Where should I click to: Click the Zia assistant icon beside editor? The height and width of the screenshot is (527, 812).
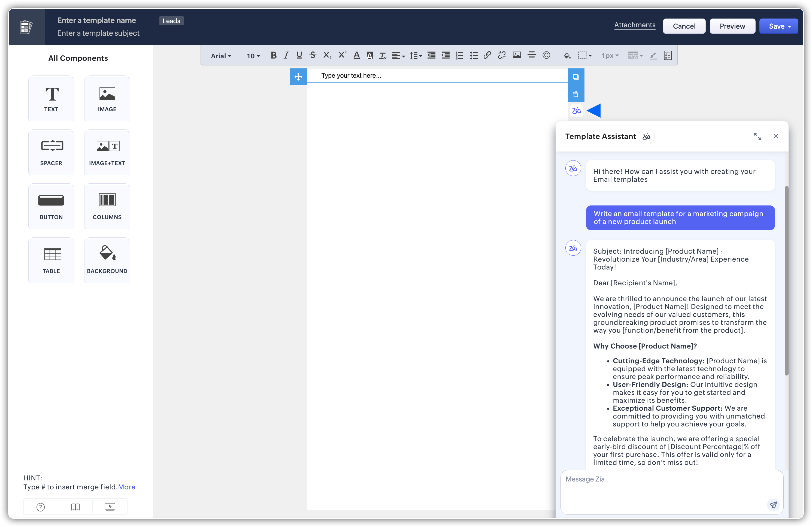(576, 111)
